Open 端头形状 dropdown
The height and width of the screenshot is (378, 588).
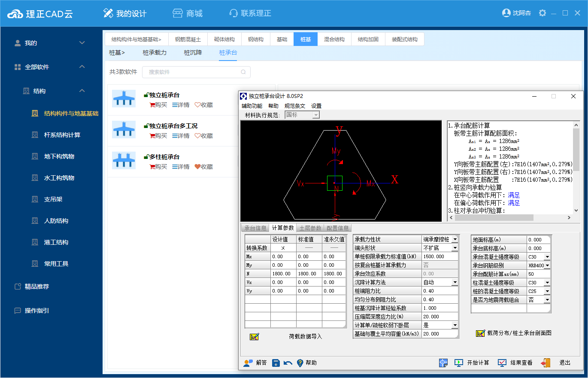tap(455, 248)
